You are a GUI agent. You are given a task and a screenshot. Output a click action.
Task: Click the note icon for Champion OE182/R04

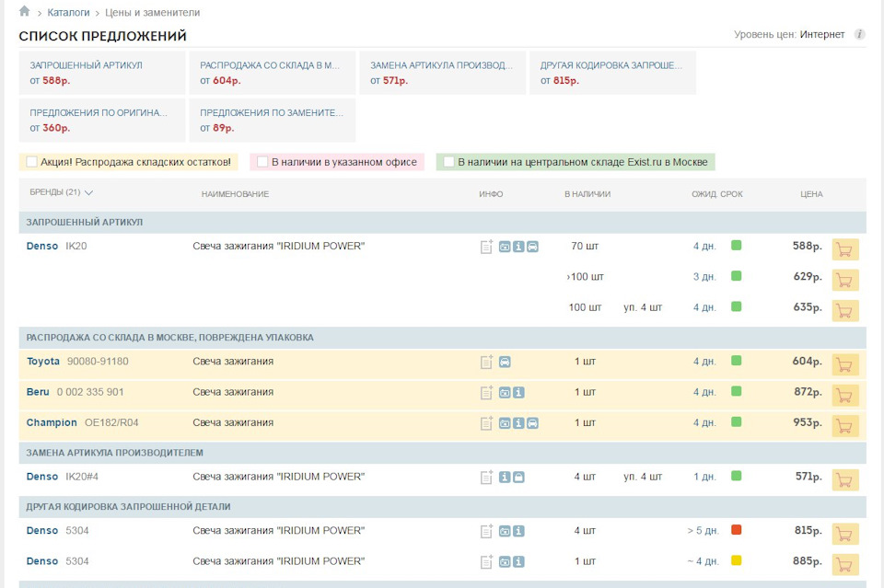point(486,423)
